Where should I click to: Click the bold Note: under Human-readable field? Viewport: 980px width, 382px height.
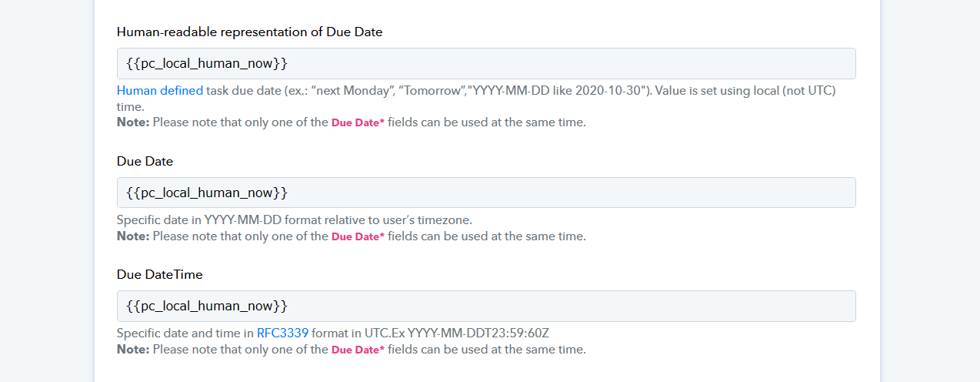click(133, 122)
